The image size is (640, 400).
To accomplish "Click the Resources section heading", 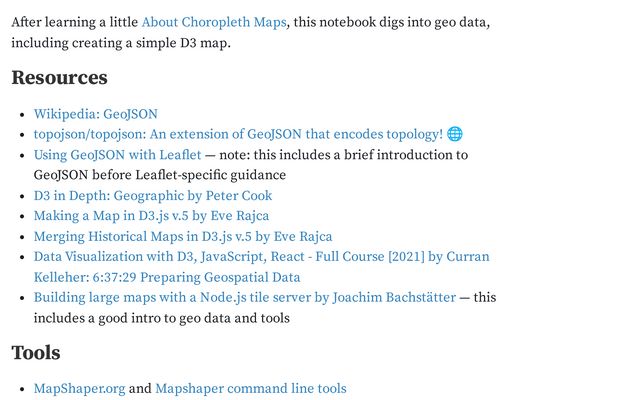I will 59,77.
